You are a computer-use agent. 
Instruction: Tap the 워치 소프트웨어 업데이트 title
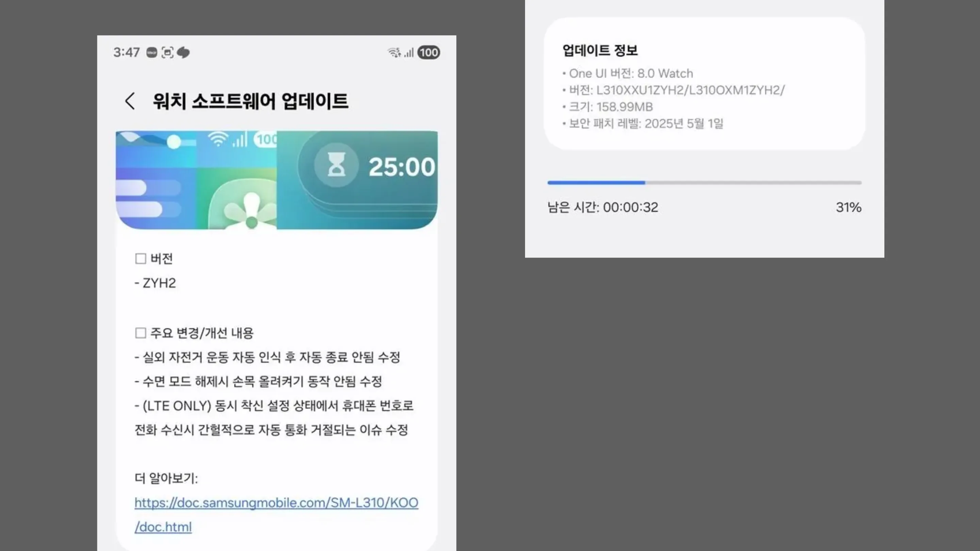250,101
